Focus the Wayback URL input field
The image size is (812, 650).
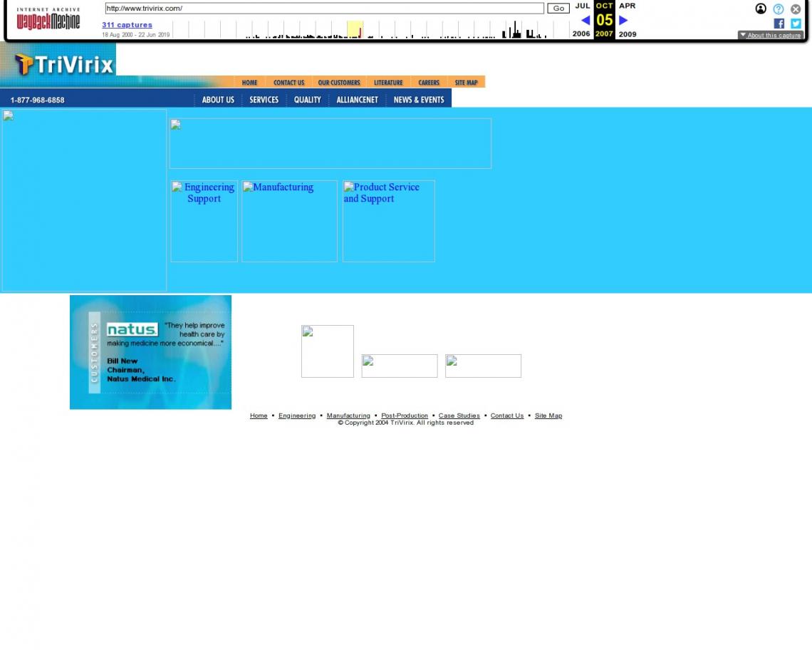click(x=324, y=9)
